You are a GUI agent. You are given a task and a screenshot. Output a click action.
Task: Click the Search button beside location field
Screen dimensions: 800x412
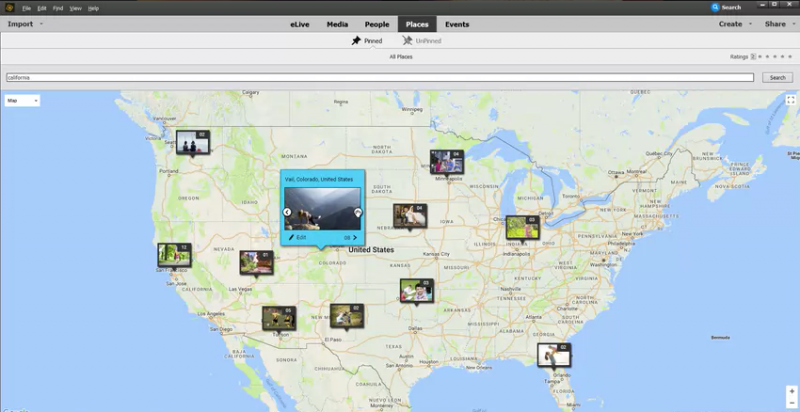(x=778, y=78)
